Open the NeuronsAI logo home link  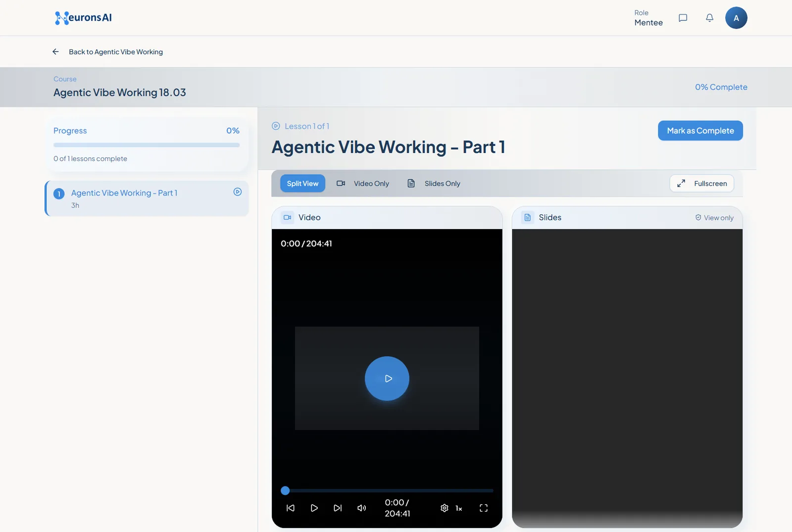[83, 18]
